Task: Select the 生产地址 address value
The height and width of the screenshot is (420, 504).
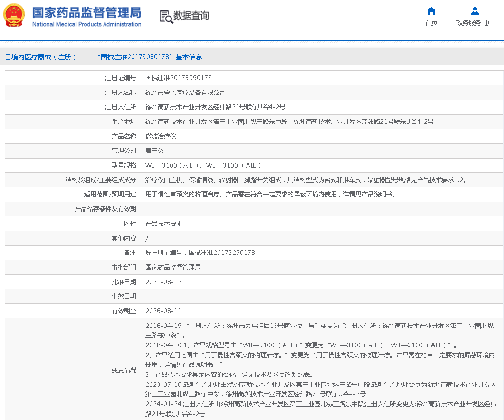Action: 289,121
